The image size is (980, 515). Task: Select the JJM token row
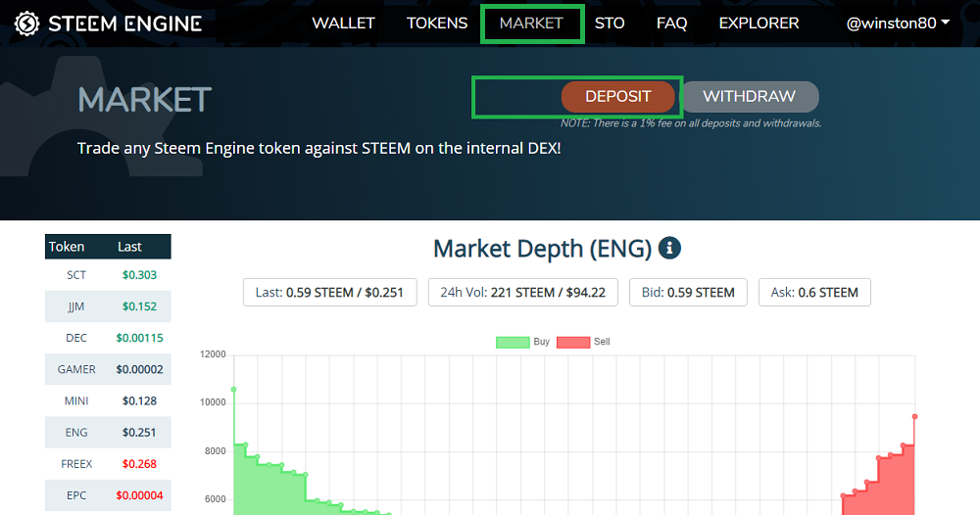pyautogui.click(x=108, y=306)
